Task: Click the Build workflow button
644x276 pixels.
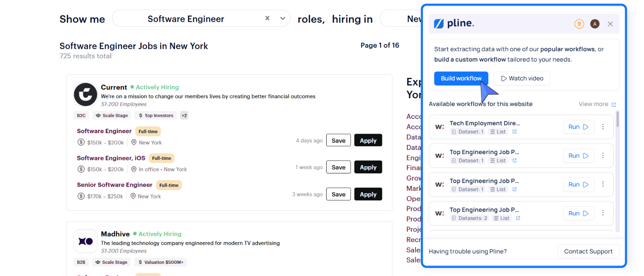Action: 461,78
